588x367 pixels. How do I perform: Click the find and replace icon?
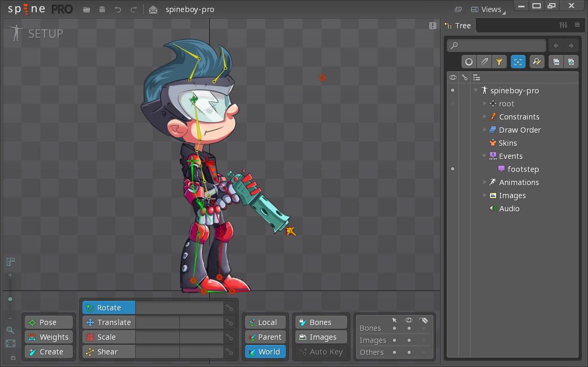click(x=537, y=62)
